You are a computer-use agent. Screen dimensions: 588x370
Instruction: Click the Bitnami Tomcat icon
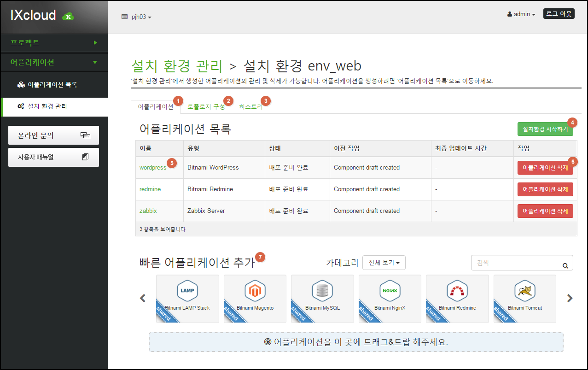pos(525,290)
